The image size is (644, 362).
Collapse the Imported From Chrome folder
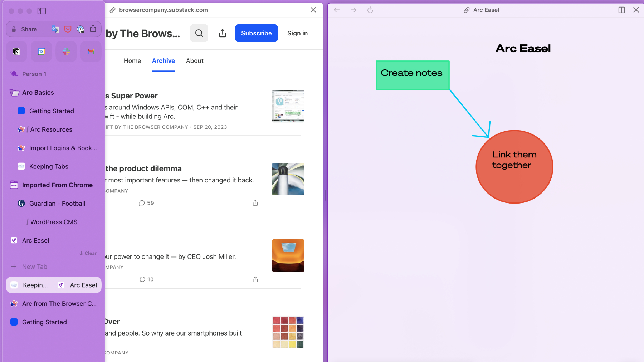tap(14, 185)
